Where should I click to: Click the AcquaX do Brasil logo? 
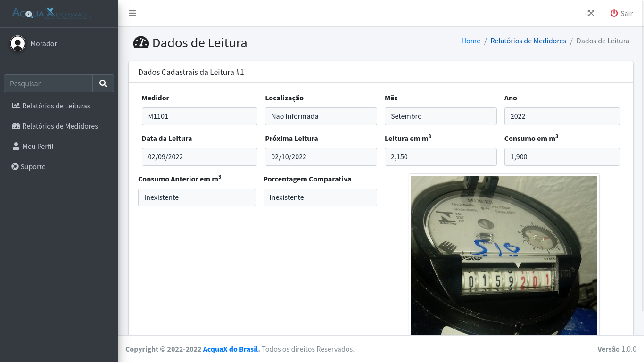[52, 13]
